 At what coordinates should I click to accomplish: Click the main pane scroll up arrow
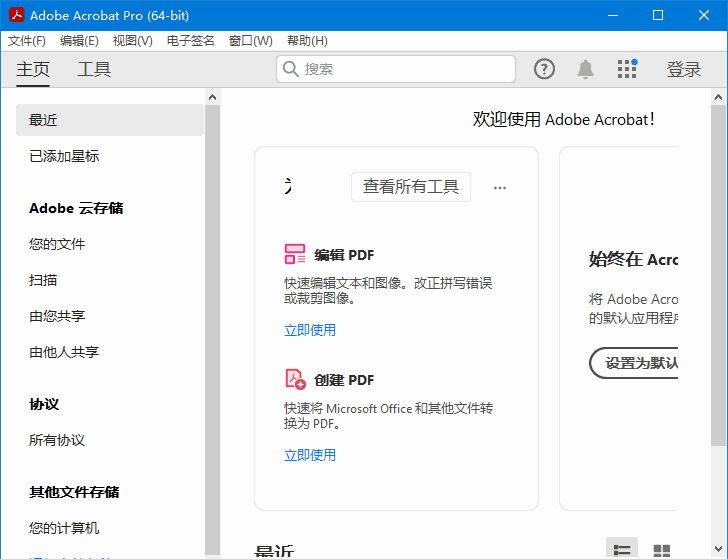pos(718,97)
